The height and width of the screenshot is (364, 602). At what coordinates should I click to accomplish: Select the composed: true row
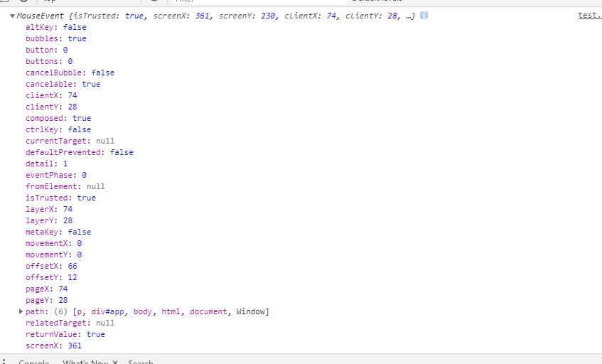point(58,118)
